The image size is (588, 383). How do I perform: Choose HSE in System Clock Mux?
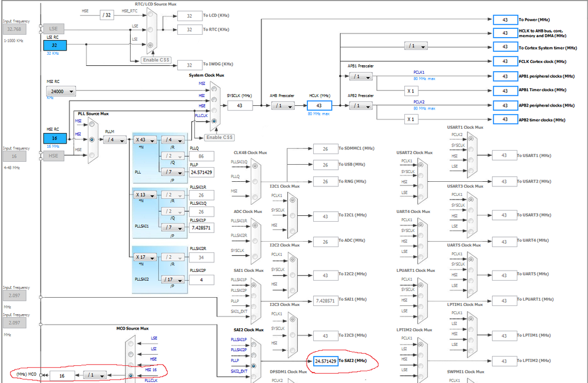tap(214, 110)
